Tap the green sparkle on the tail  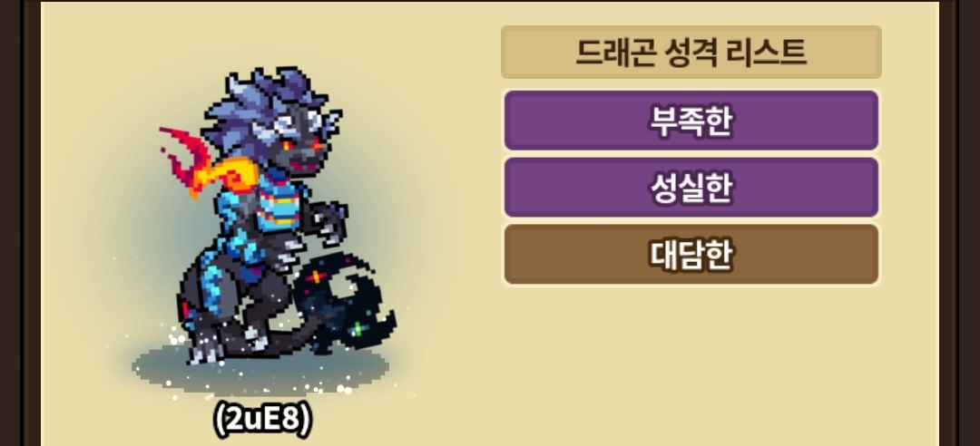(358, 328)
